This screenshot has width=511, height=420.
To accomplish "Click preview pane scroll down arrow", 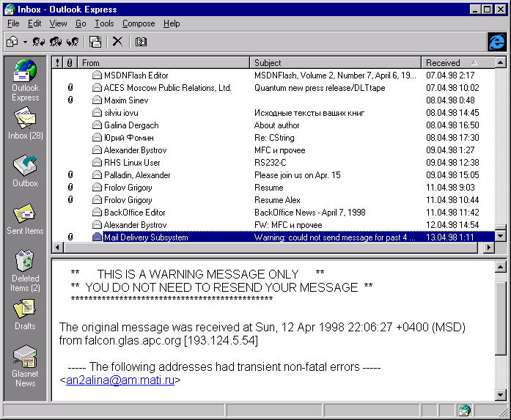I will tap(500, 395).
